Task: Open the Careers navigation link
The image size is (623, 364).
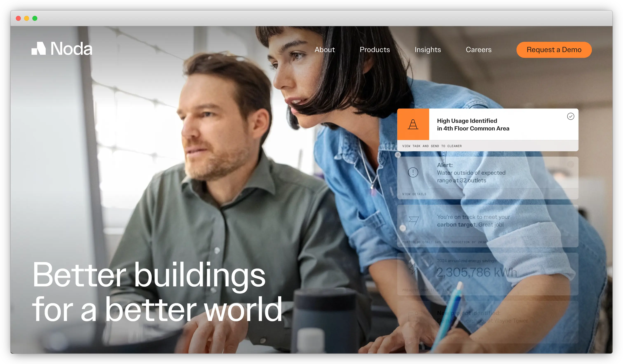Action: [x=478, y=50]
